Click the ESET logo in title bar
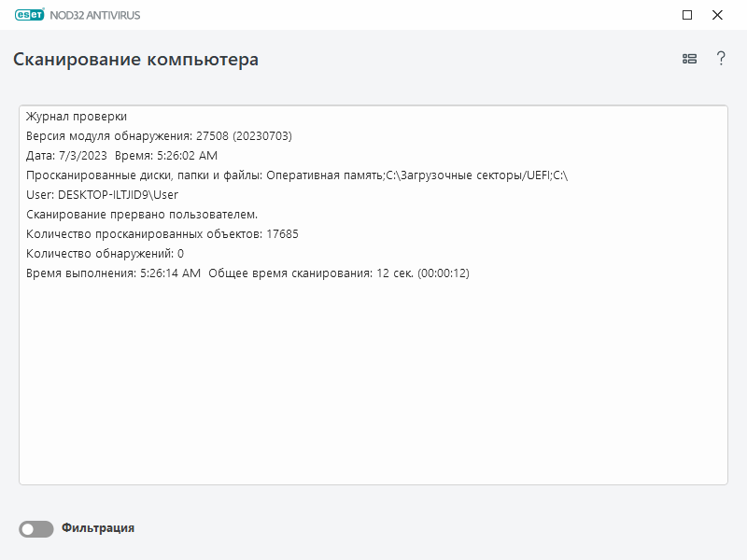 33,15
